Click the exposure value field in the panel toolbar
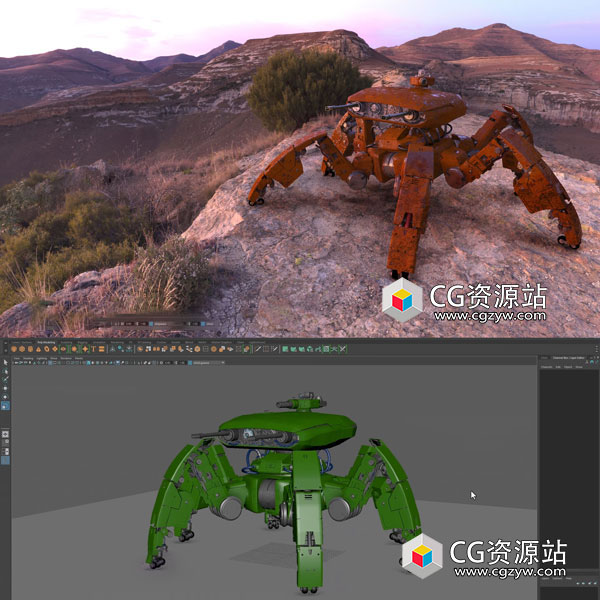The width and height of the screenshot is (600, 600). [x=167, y=362]
